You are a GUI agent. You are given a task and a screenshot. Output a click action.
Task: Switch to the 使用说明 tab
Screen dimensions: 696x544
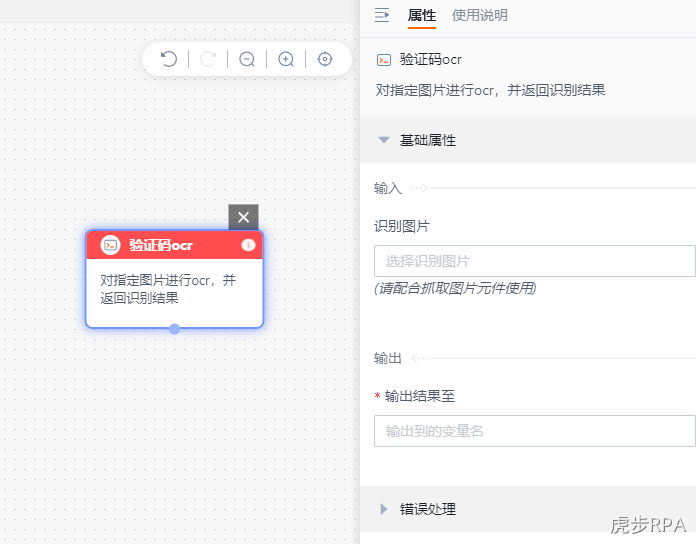coord(479,16)
